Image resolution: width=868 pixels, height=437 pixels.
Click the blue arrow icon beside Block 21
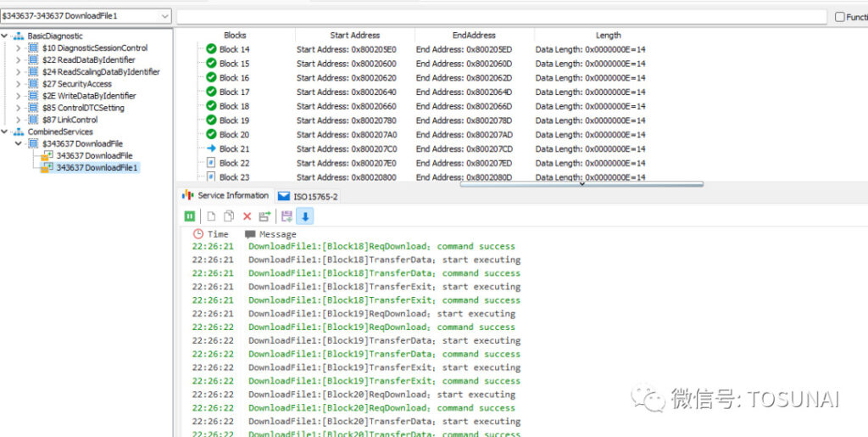(211, 148)
